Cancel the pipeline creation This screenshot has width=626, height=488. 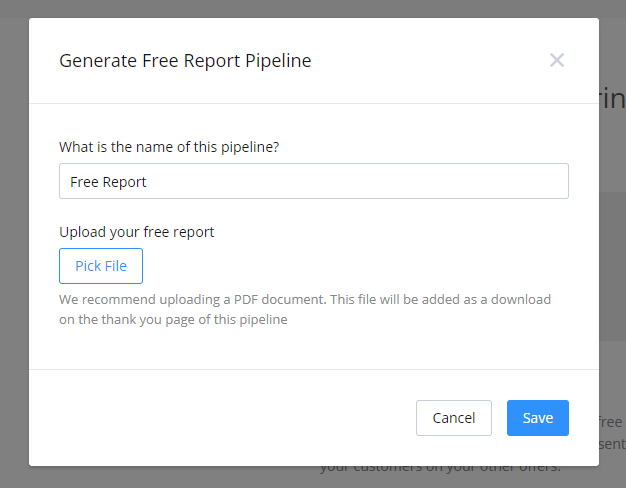[x=453, y=418]
